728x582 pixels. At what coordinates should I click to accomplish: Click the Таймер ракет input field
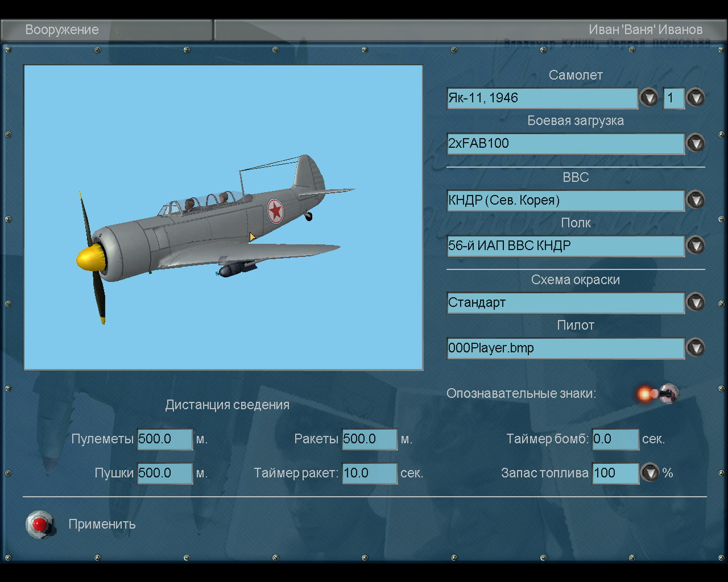(369, 473)
